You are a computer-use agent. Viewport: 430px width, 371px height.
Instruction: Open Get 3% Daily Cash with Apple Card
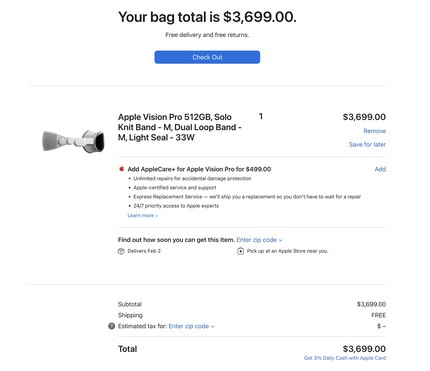[345, 358]
